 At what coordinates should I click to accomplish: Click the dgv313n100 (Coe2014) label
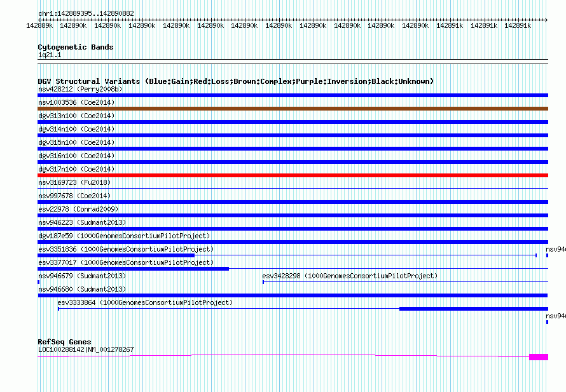pos(76,116)
